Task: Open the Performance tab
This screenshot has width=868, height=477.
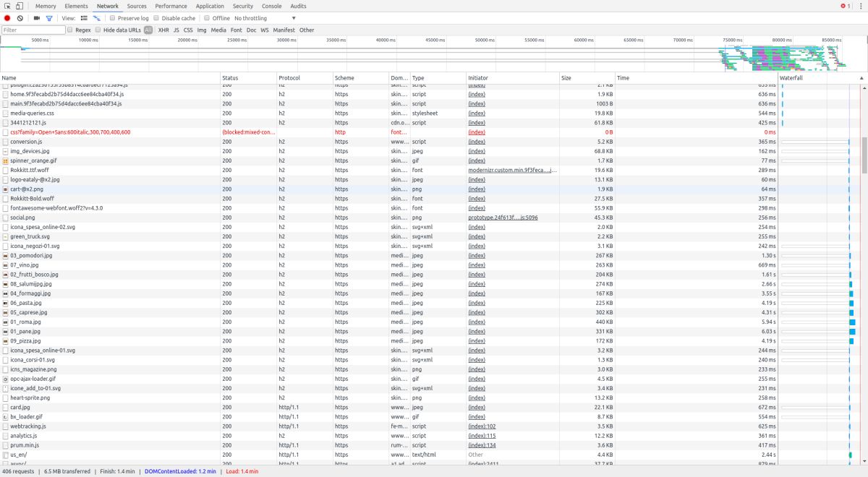Action: click(171, 6)
